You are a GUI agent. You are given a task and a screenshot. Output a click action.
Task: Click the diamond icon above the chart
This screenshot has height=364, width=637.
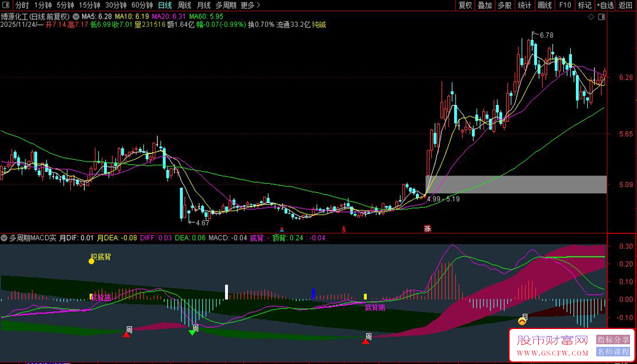click(591, 17)
